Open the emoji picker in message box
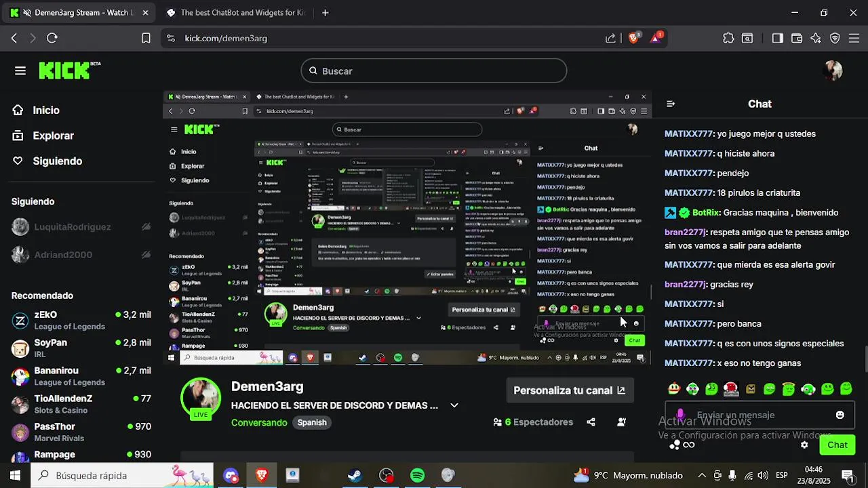868x488 pixels. point(840,415)
